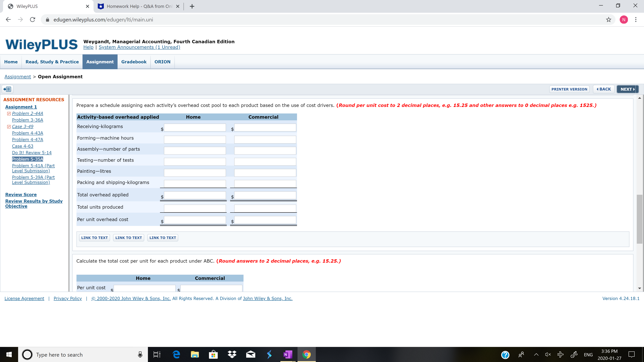
Task: Open Dropbox from the taskbar
Action: 232,354
